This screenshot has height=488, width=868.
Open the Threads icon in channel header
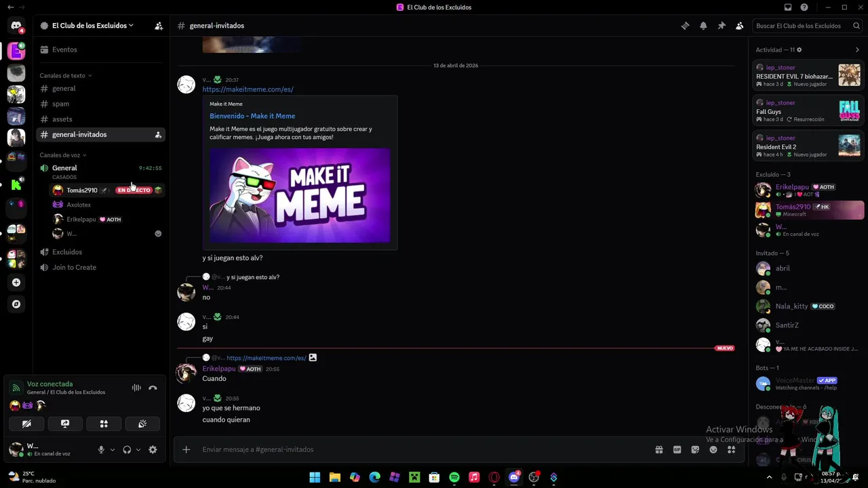click(685, 26)
